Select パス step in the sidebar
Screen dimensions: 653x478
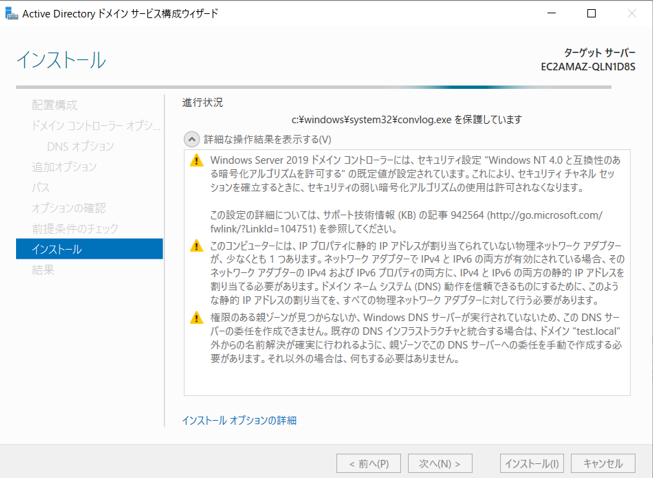pos(40,187)
